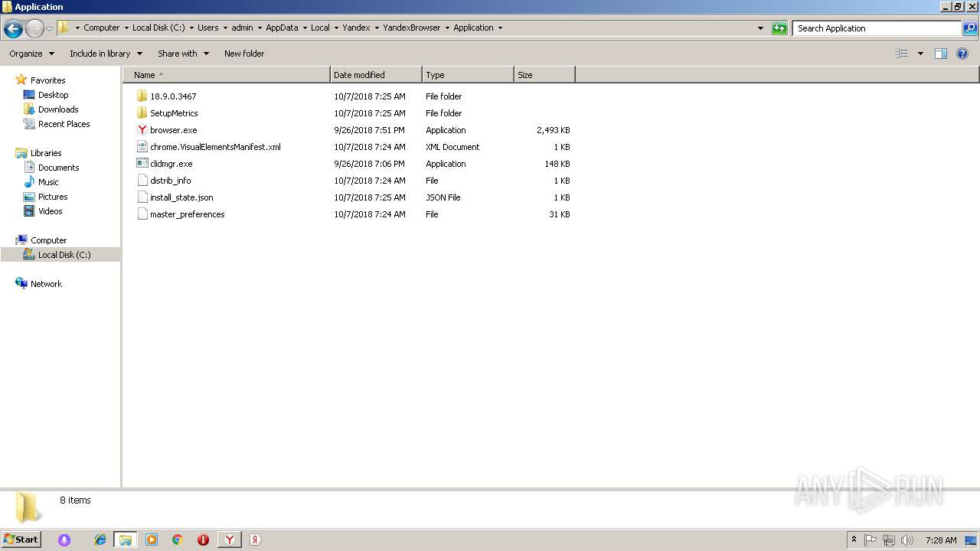The image size is (980, 551).
Task: Click the master_preferences file name
Action: 188,214
